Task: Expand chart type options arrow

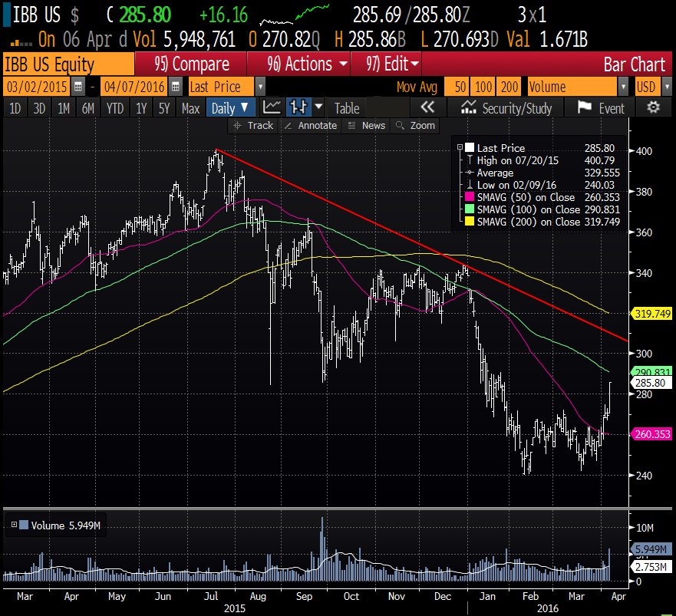Action: pos(318,107)
